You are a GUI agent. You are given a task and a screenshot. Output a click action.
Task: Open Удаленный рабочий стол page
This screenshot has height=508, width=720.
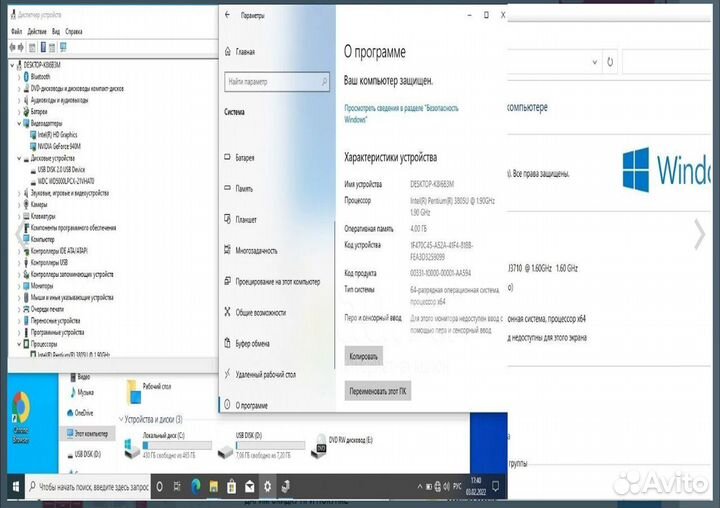(260, 374)
